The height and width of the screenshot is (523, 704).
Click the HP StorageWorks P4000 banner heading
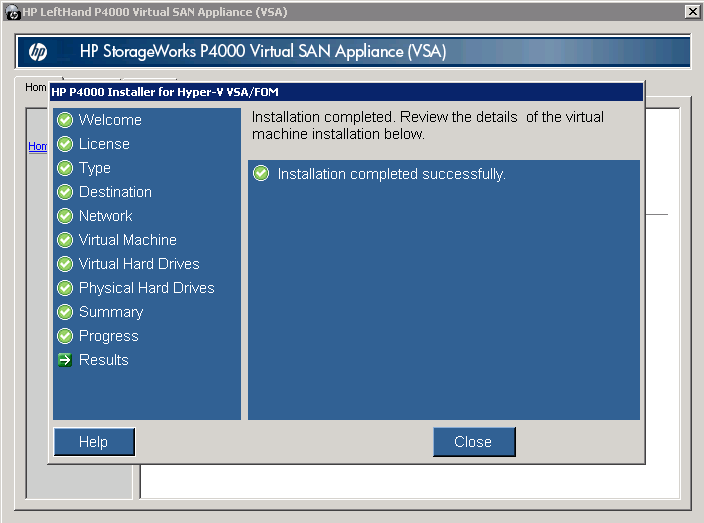pyautogui.click(x=263, y=52)
